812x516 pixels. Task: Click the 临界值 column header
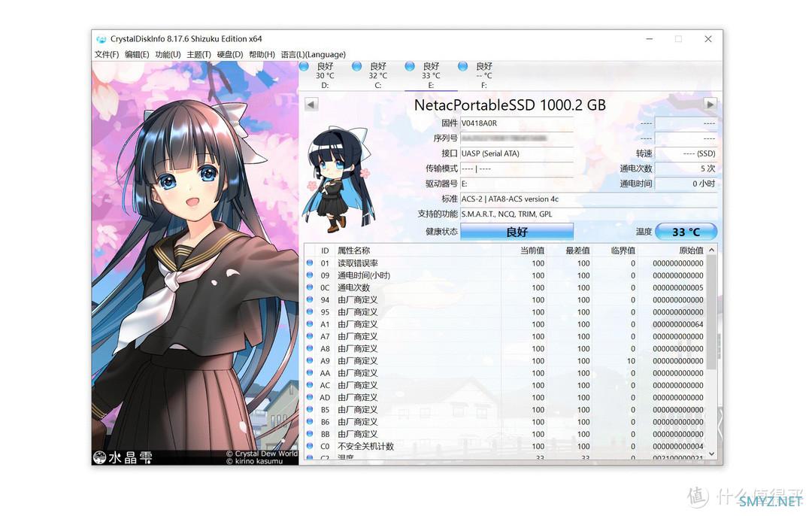coord(615,250)
